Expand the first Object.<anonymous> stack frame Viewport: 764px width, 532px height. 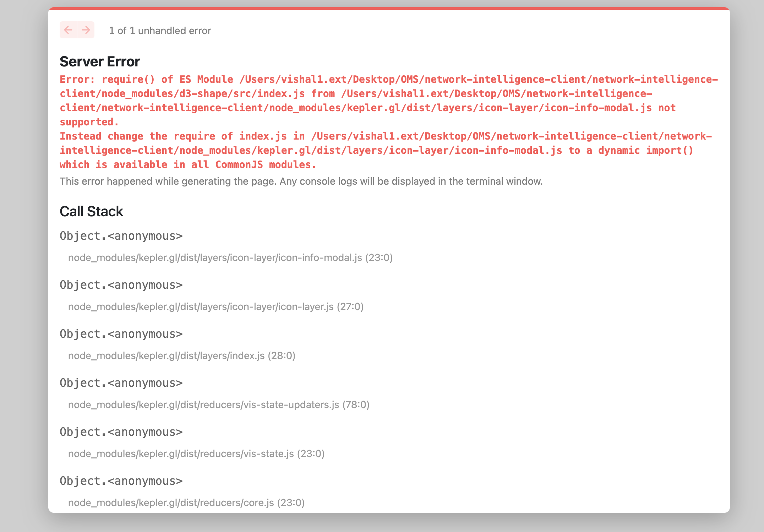pos(121,235)
